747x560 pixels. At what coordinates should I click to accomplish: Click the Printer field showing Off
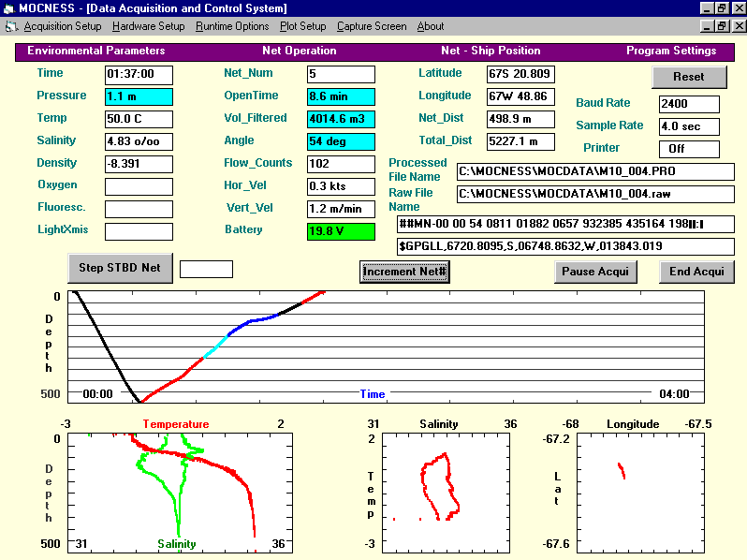tap(689, 149)
